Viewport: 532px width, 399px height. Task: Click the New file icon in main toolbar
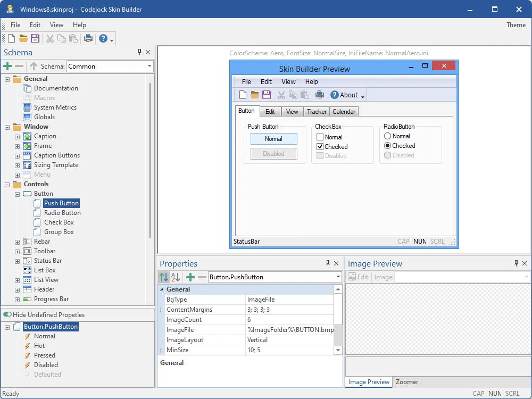pyautogui.click(x=12, y=38)
